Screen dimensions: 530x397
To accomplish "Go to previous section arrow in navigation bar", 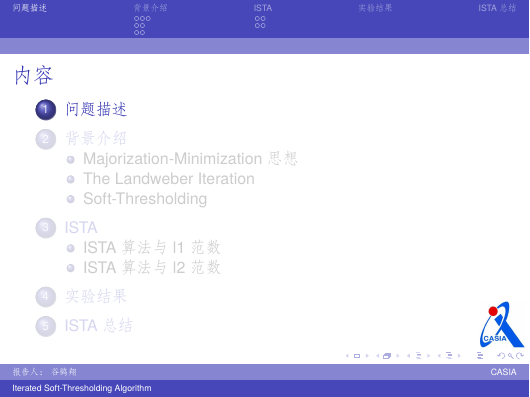I will point(439,356).
